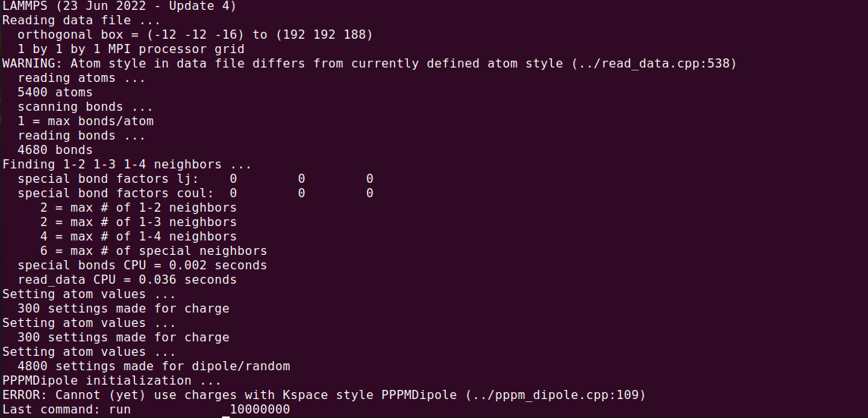
Task: Click the "Finding 1-2 1-3 1-4 neighbors" line
Action: 127,165
